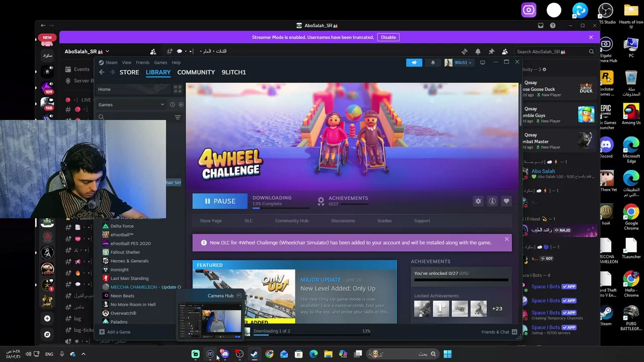Switch to the LIBRARY tab

click(x=158, y=72)
